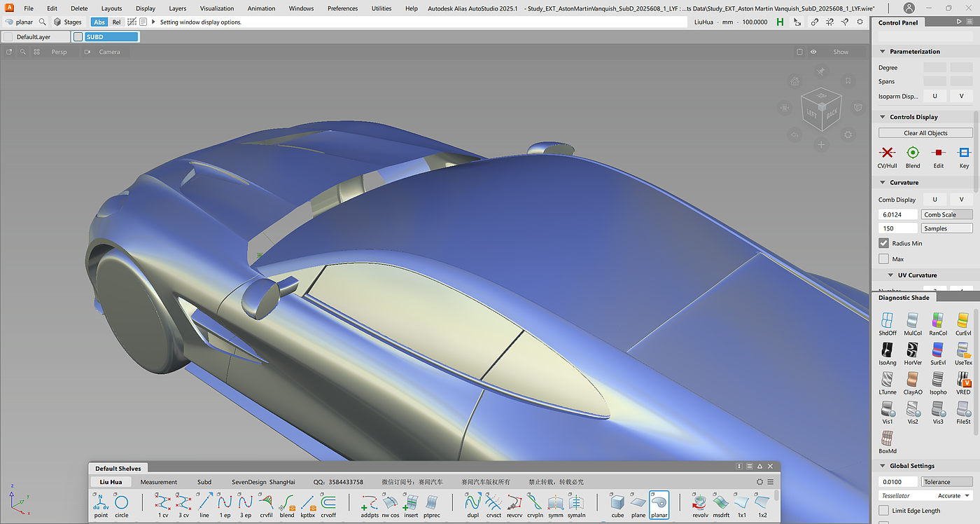Switch to the Subd shelf tab
Screen dimensions: 980x524
204,482
